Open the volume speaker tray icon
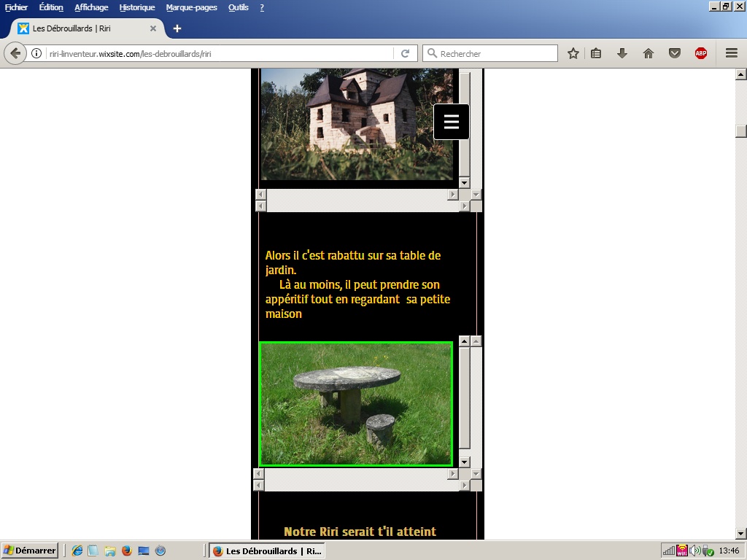The image size is (747, 560). [x=694, y=551]
